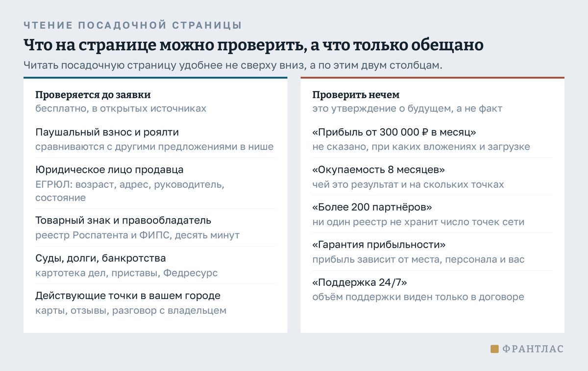Click the claim «Более 200 партнёров»
588x371 pixels.
372,207
